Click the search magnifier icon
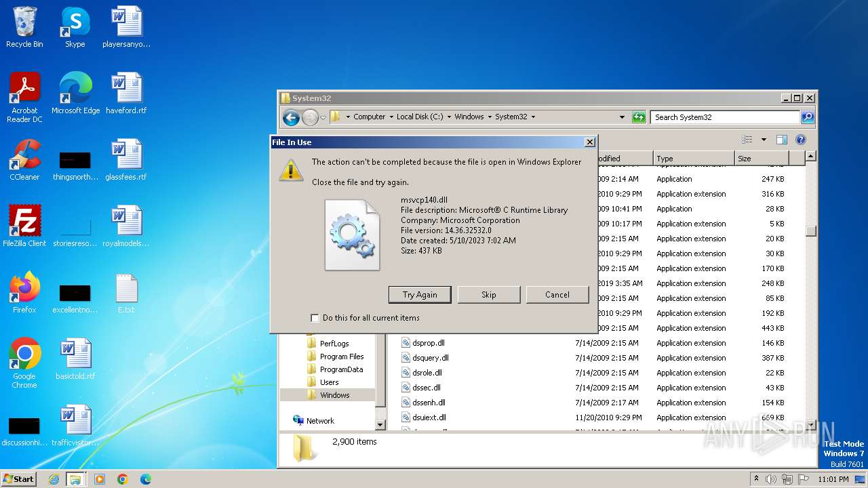 click(x=807, y=117)
